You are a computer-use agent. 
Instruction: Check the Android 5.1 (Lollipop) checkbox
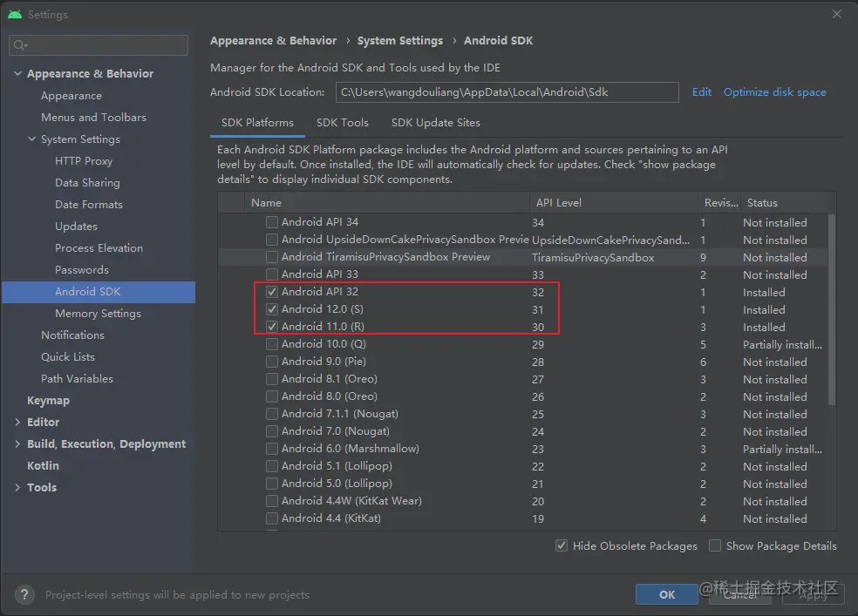point(271,466)
